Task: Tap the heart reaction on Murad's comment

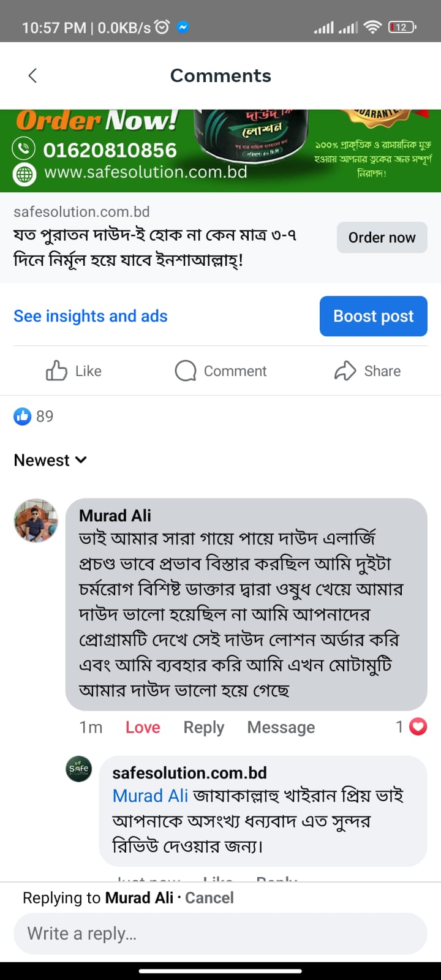Action: click(418, 727)
